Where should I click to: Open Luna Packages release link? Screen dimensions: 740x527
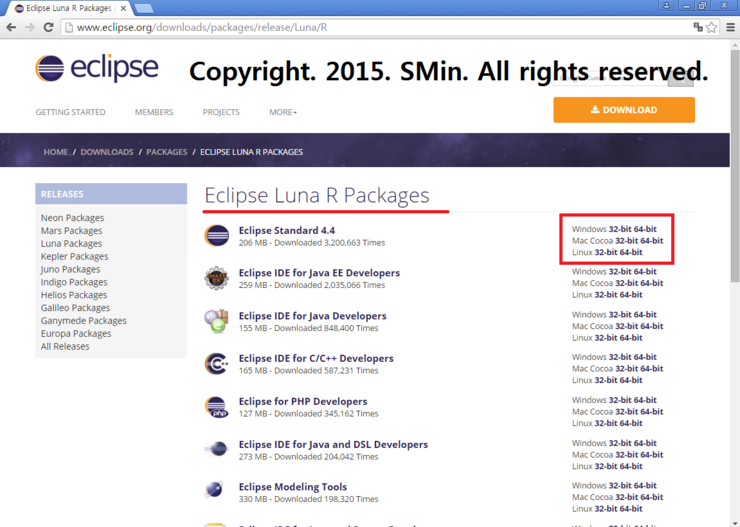tap(71, 243)
